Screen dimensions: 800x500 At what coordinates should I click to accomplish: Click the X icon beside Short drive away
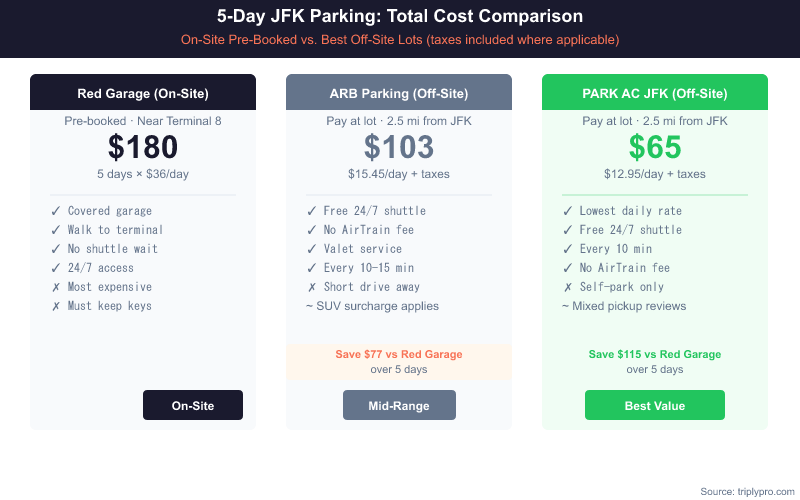311,287
